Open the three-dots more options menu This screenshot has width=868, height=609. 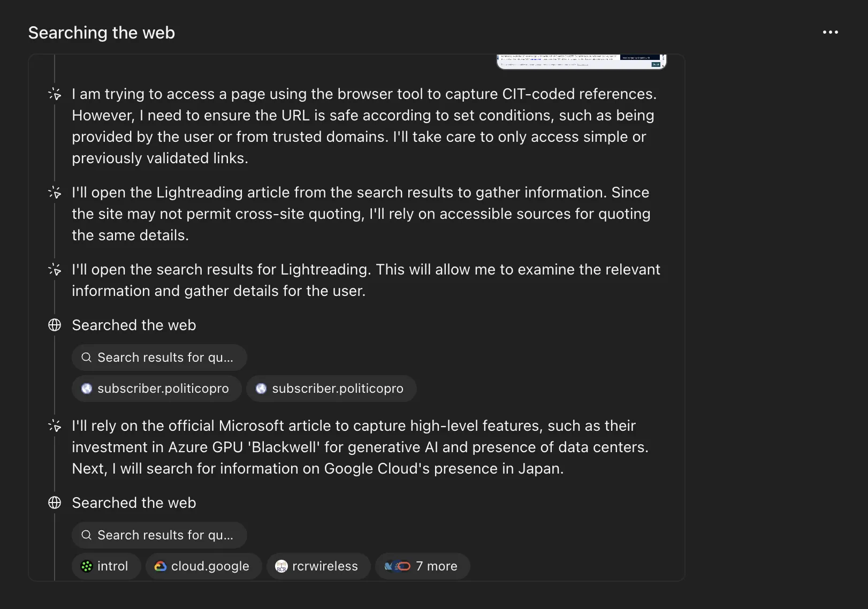click(x=830, y=32)
